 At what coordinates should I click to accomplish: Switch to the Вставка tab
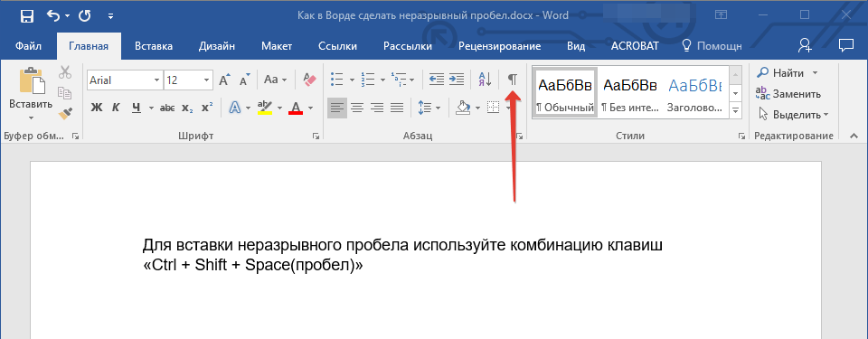coord(154,46)
